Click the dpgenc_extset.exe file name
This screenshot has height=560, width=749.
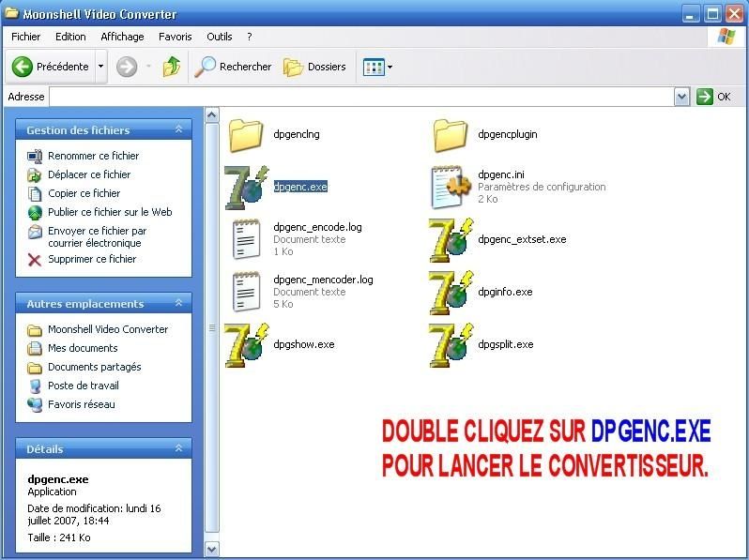[522, 239]
